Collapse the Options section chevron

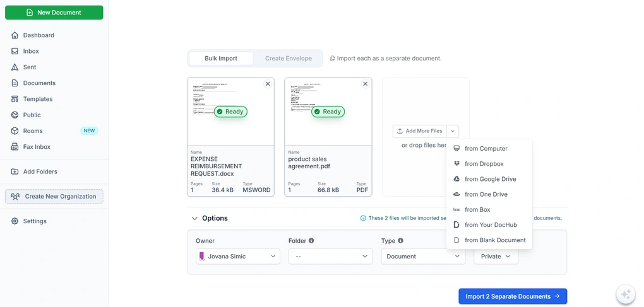coord(194,219)
